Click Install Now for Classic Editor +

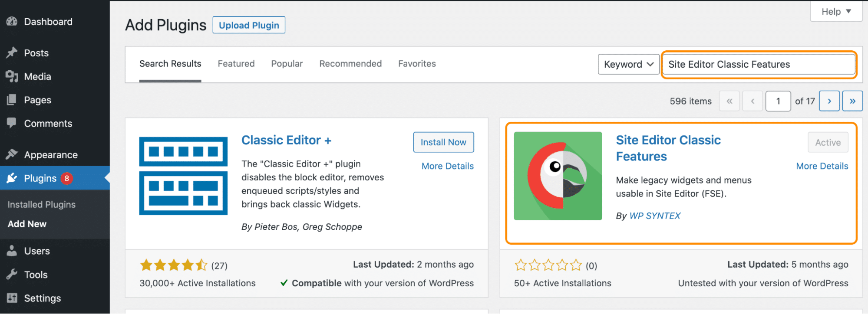443,142
